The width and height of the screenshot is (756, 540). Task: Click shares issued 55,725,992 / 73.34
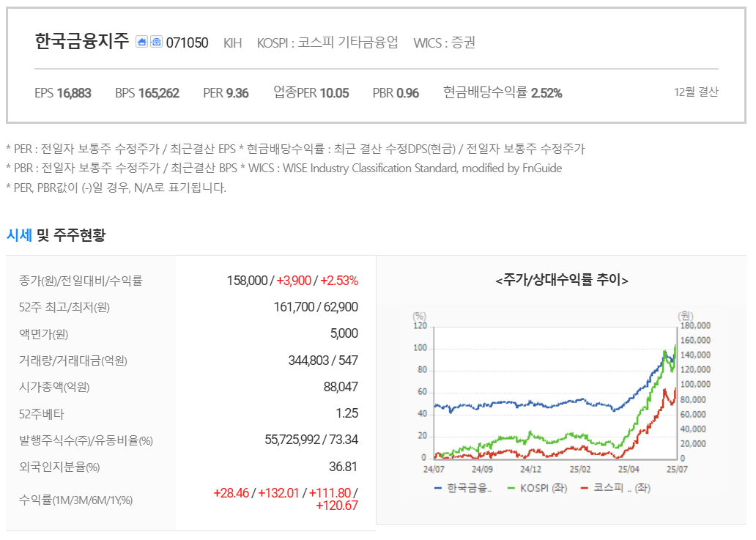[x=311, y=440]
